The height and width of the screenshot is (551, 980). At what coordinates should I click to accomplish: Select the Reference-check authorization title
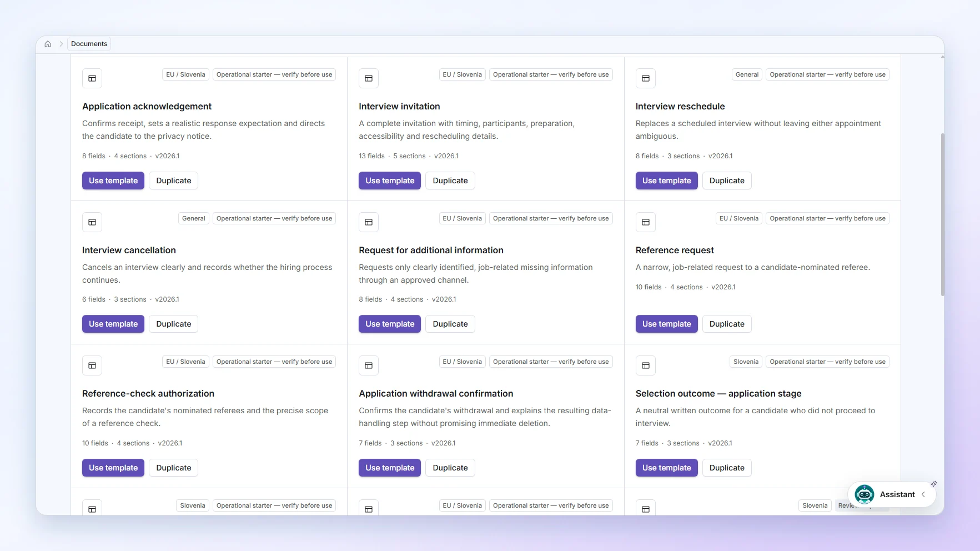pos(148,393)
